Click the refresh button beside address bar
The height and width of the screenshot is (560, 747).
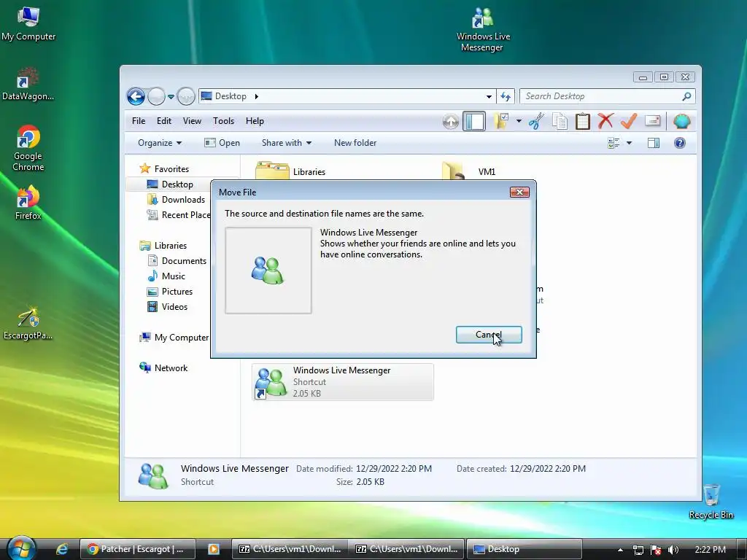506,97
